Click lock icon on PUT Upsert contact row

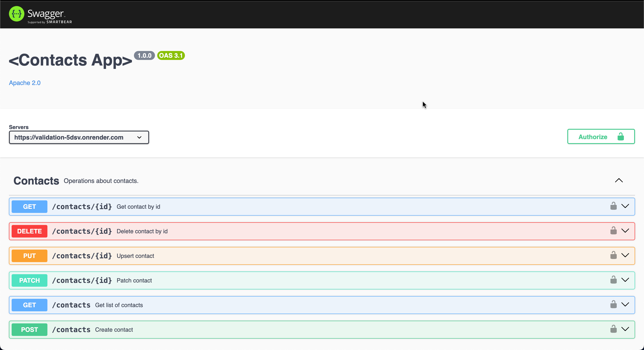[x=613, y=255]
